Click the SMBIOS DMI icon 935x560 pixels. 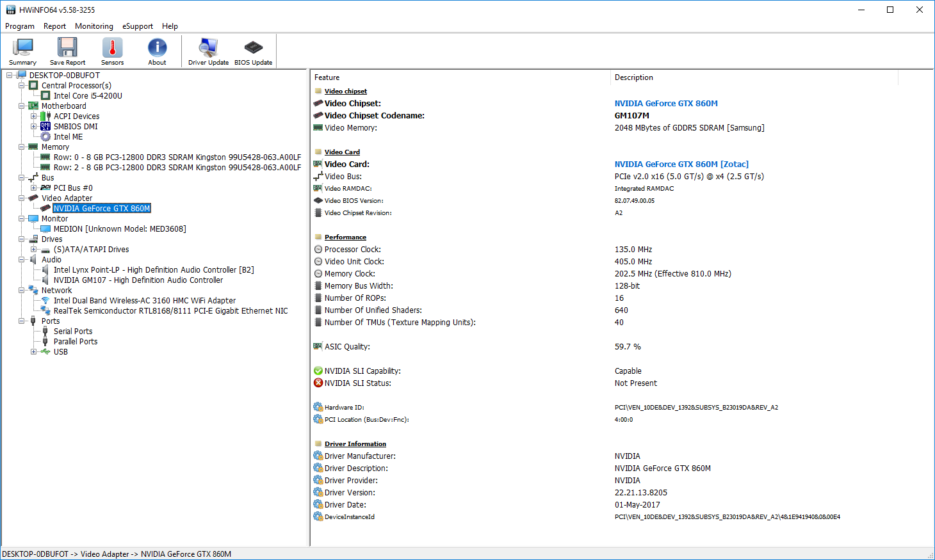[45, 126]
